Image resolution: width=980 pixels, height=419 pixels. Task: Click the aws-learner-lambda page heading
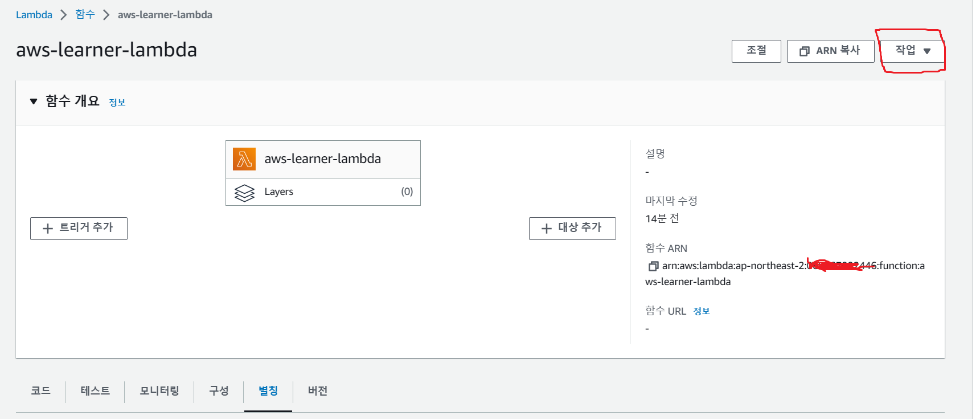click(106, 50)
